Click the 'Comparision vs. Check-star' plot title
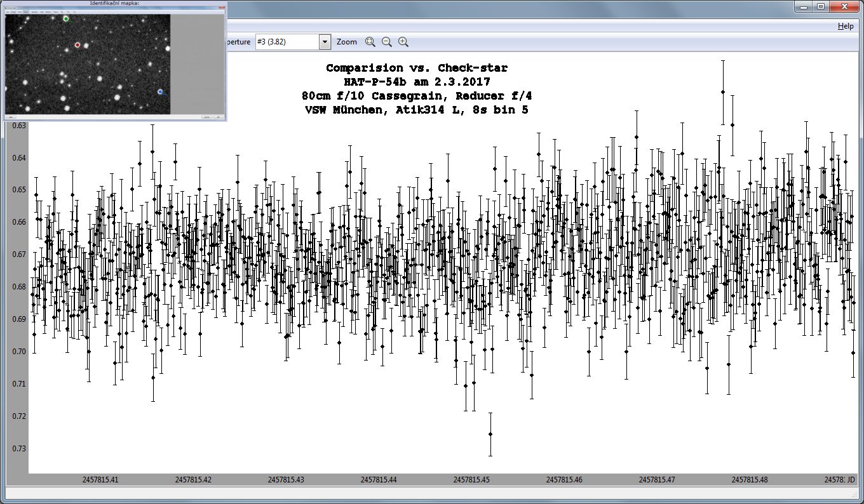 click(417, 68)
